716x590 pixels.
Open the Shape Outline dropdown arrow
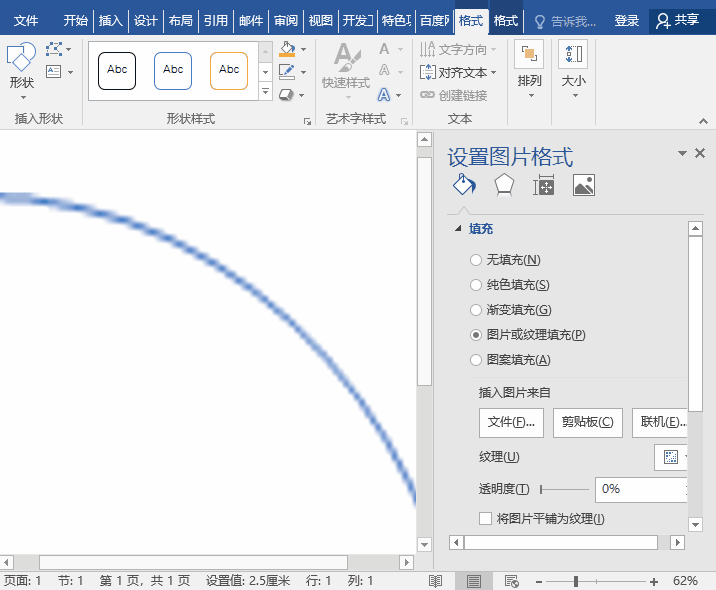[304, 72]
